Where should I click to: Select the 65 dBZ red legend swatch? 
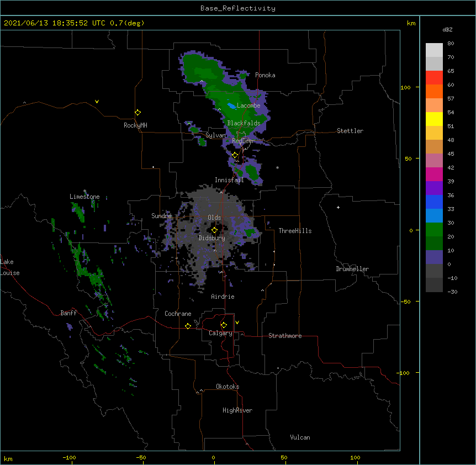coord(434,78)
